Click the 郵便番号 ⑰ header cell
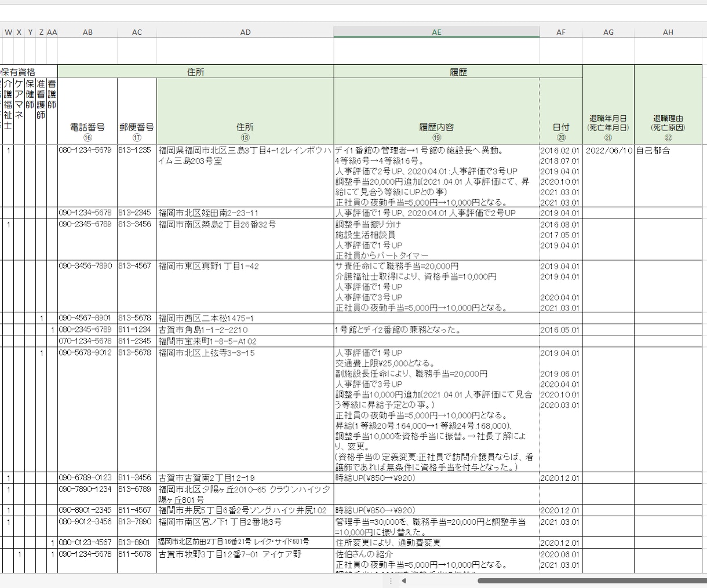This screenshot has height=588, width=707. [x=137, y=111]
